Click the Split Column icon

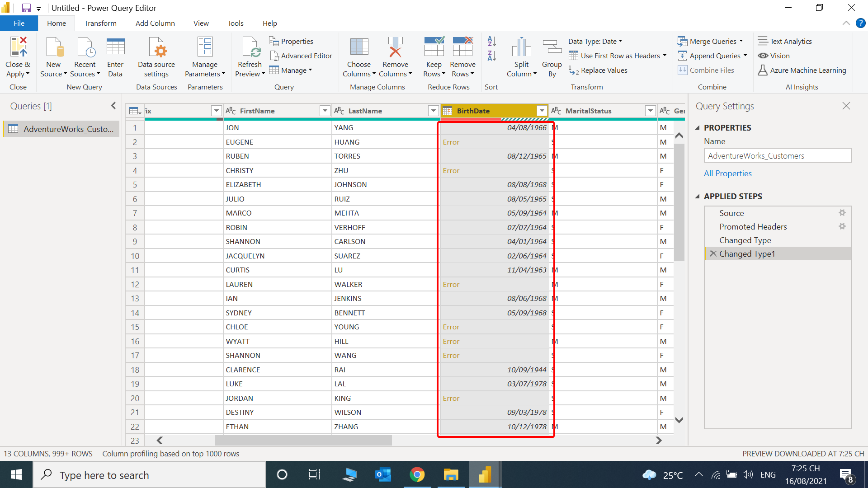[x=521, y=47]
